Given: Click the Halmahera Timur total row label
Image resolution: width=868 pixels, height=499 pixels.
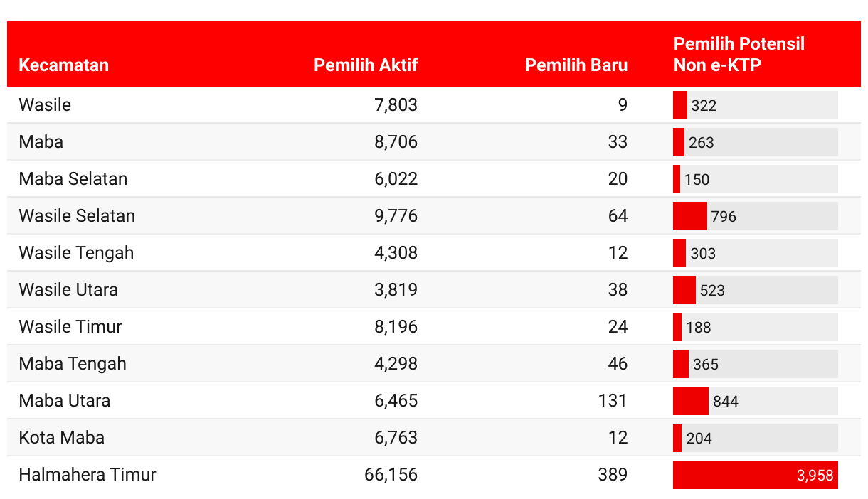Looking at the screenshot, I should tap(88, 475).
